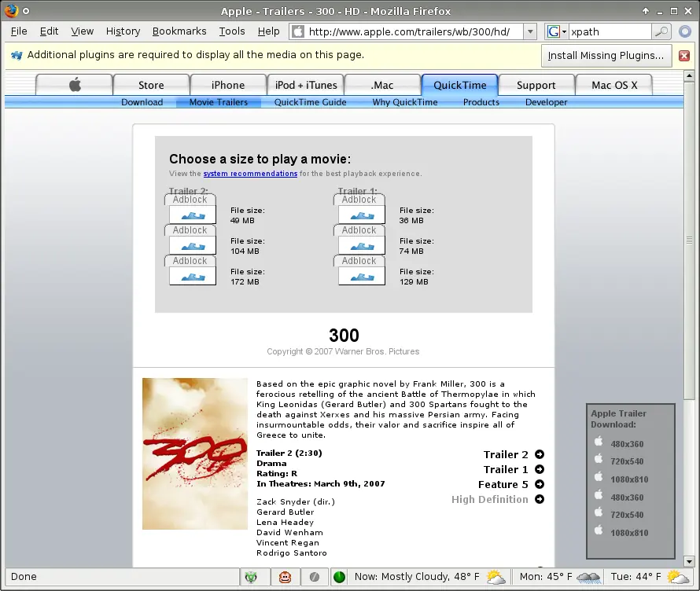Download the second 720x540 Apple trailer
700x591 pixels.
coord(627,515)
